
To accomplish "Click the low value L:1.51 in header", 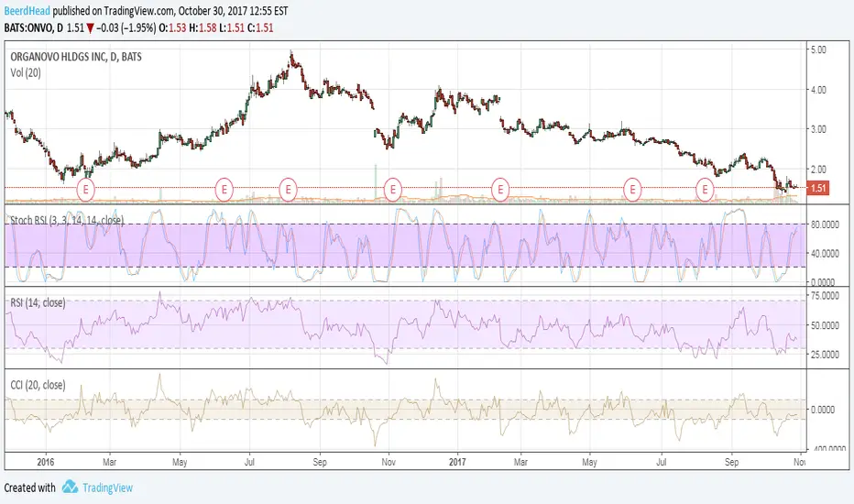I will [232, 27].
